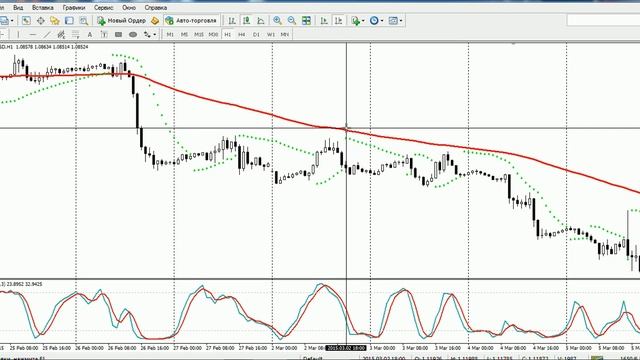640x360 pixels.
Task: Open the Strategy Tester magnifier icon
Action: (x=84, y=20)
